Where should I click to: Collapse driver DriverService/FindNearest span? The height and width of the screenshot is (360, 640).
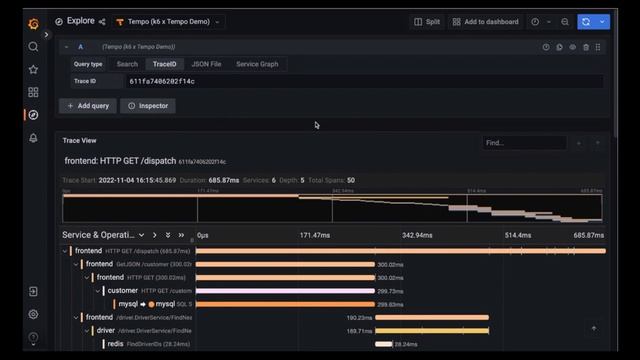(x=87, y=331)
